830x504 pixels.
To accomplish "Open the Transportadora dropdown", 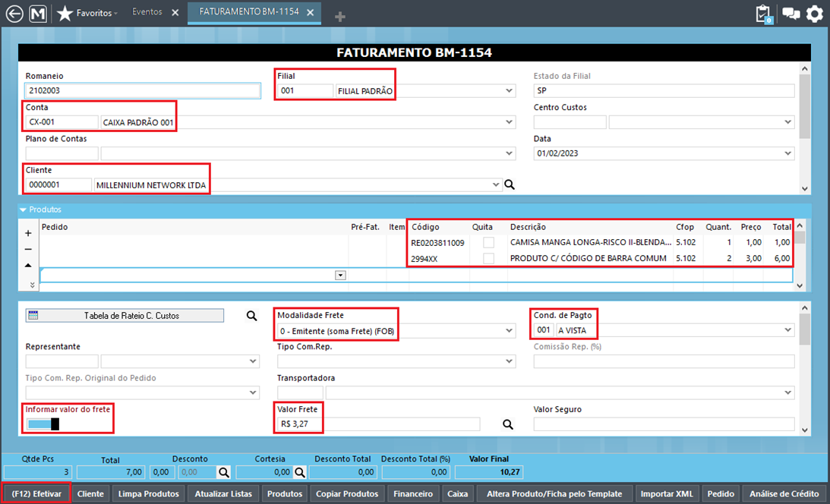I will click(x=787, y=393).
